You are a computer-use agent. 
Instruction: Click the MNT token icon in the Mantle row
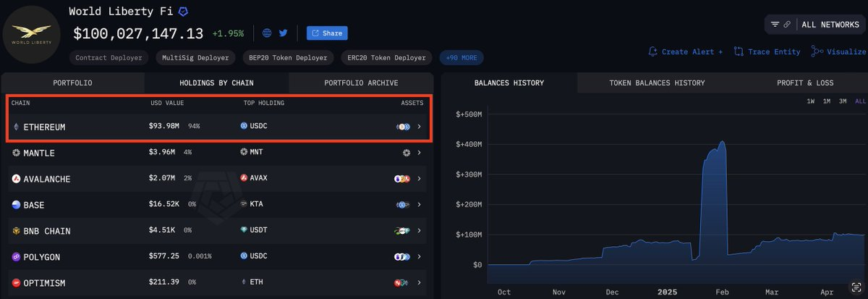244,153
